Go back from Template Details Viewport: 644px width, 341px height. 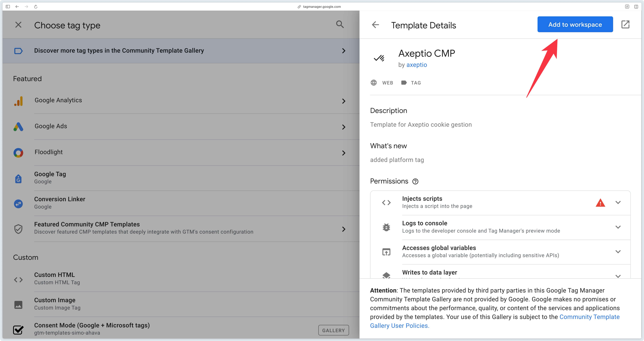click(x=375, y=25)
